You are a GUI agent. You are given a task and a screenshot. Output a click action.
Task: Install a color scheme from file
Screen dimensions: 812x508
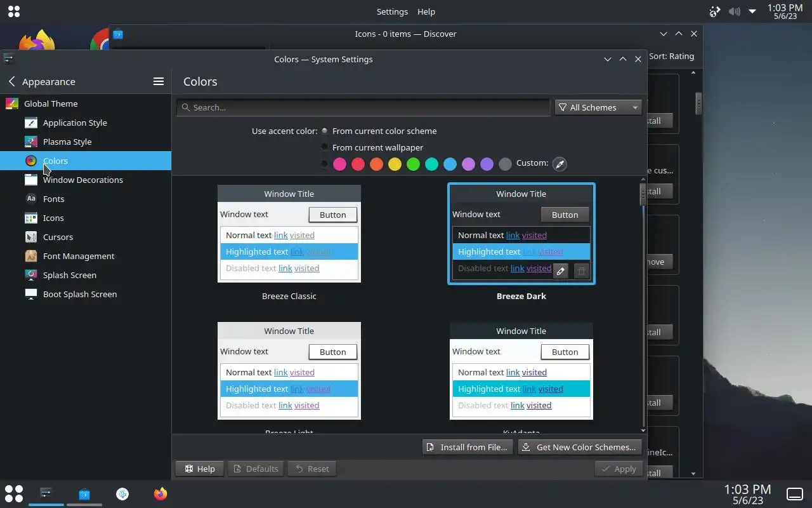[x=468, y=447]
